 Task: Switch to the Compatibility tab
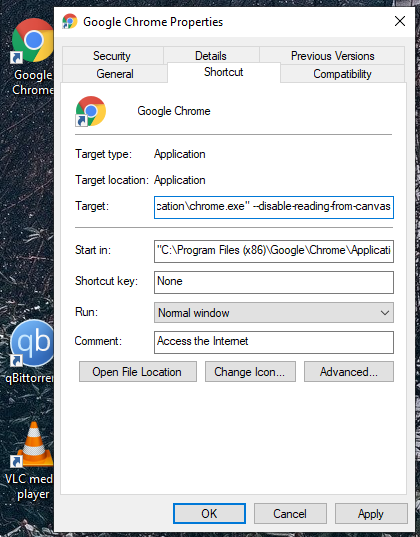pyautogui.click(x=342, y=74)
